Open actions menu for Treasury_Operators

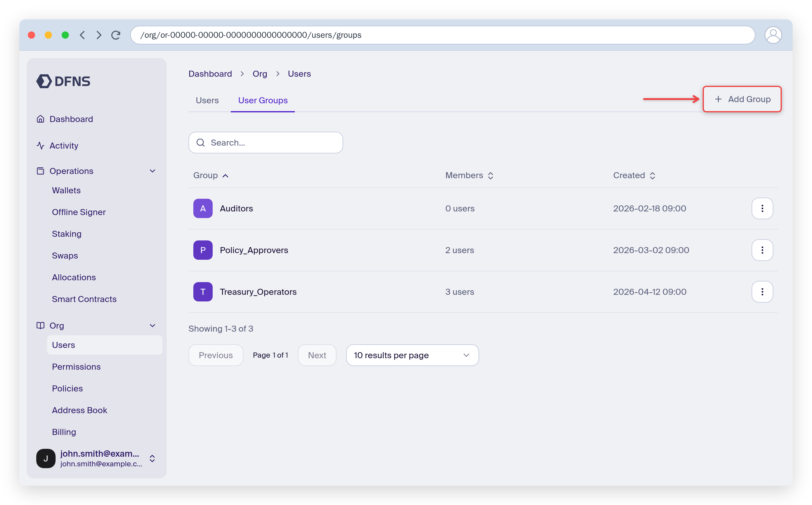tap(762, 292)
